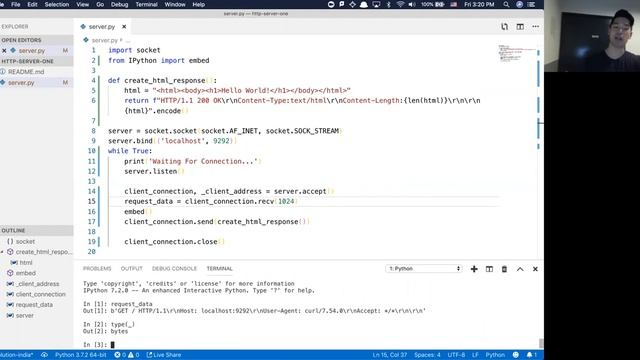Open Wi-Fi menu in macOS menu bar
Screen dimensions: 640x360
tap(400, 4)
